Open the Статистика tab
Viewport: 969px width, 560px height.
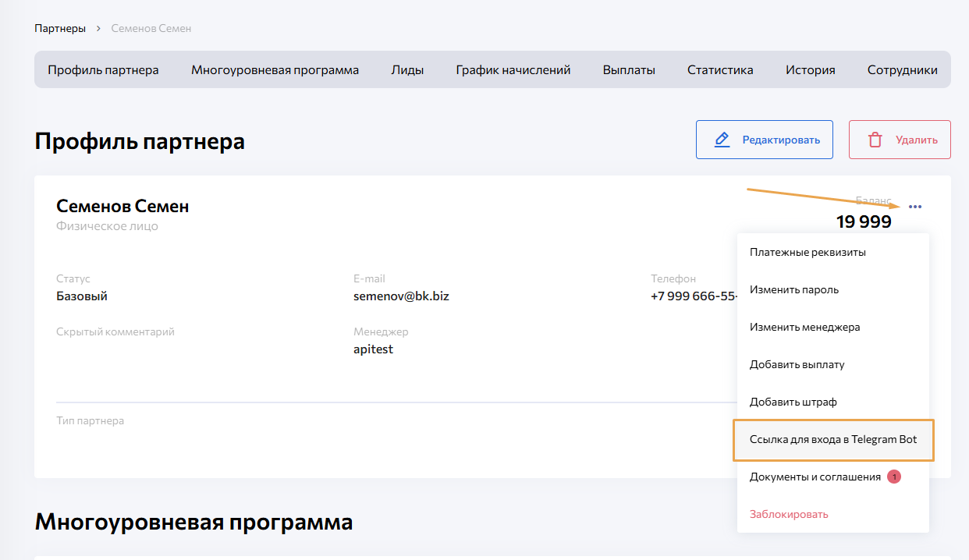(x=720, y=69)
